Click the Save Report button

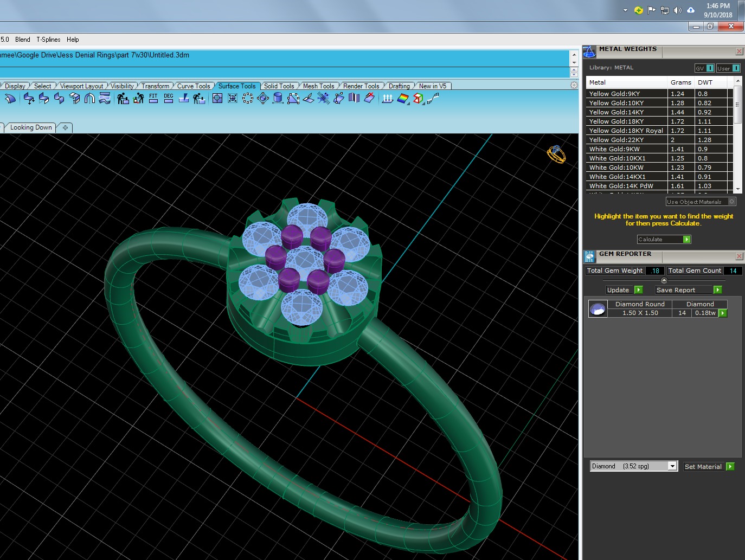[x=689, y=290]
